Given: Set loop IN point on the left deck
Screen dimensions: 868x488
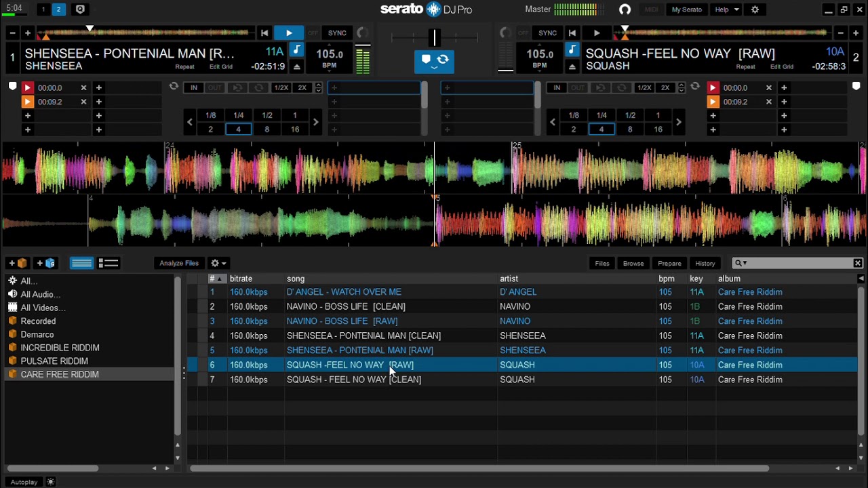Looking at the screenshot, I should [x=194, y=87].
